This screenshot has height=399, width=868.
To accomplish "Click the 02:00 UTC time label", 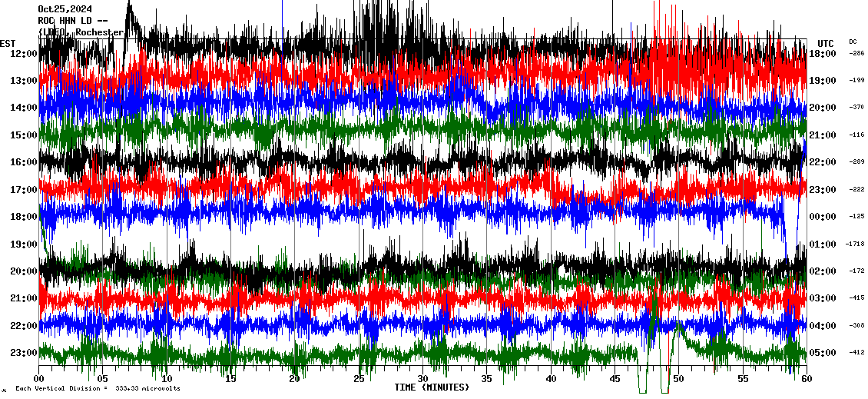I will 823,271.
